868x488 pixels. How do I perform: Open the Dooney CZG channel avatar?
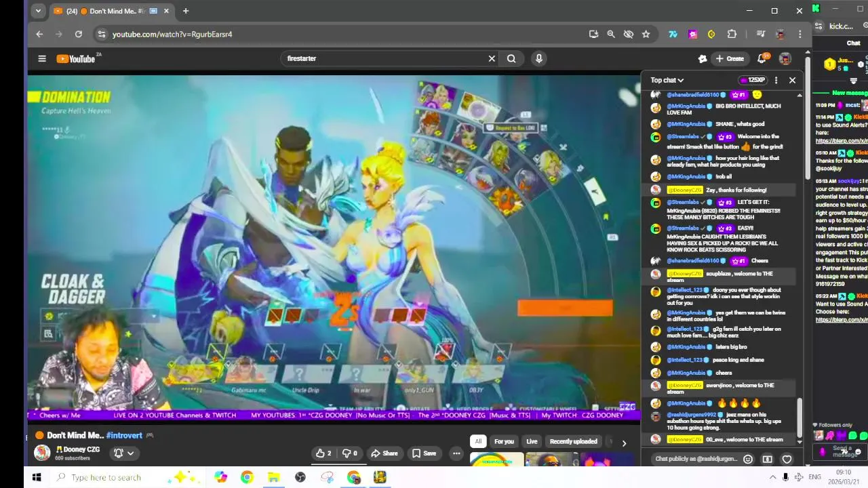(x=42, y=452)
